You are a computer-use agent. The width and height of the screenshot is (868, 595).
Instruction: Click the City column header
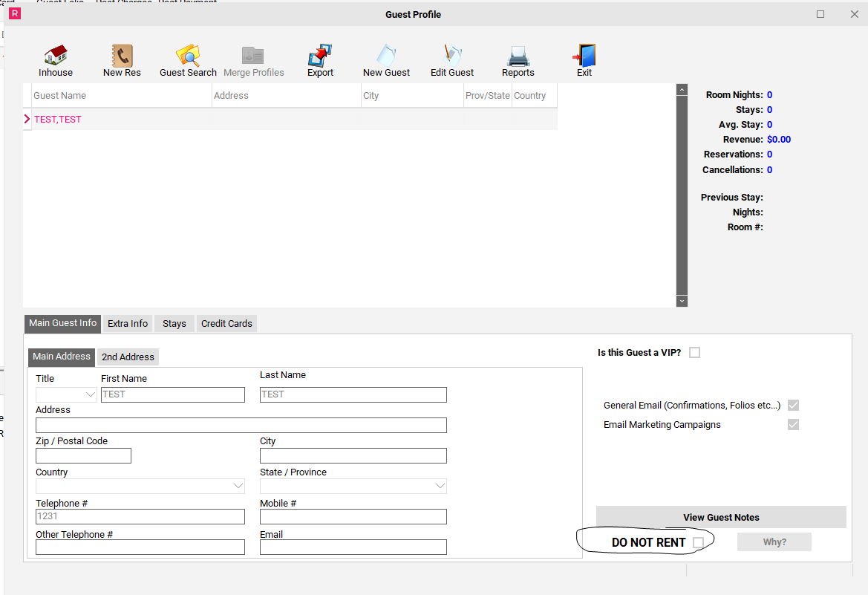click(x=412, y=95)
